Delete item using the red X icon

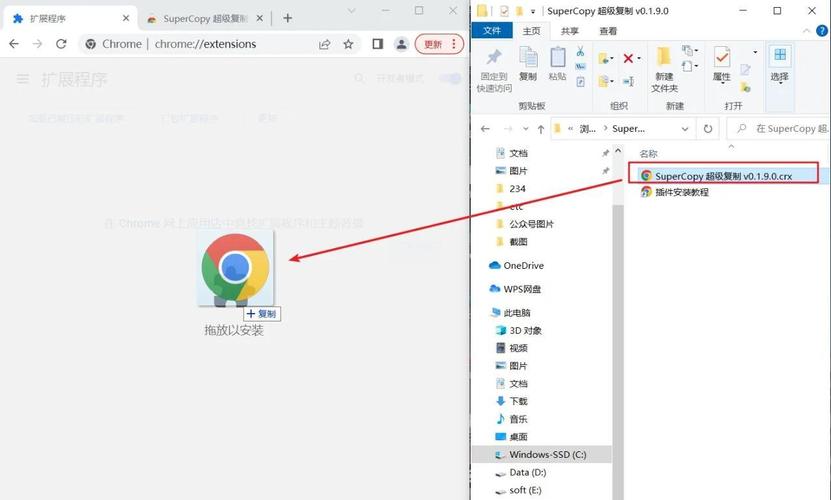point(628,58)
